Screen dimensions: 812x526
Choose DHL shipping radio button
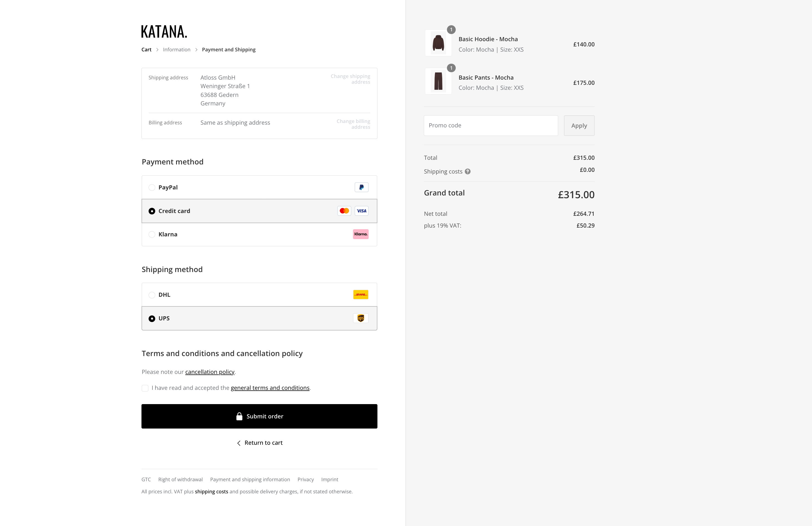[152, 295]
